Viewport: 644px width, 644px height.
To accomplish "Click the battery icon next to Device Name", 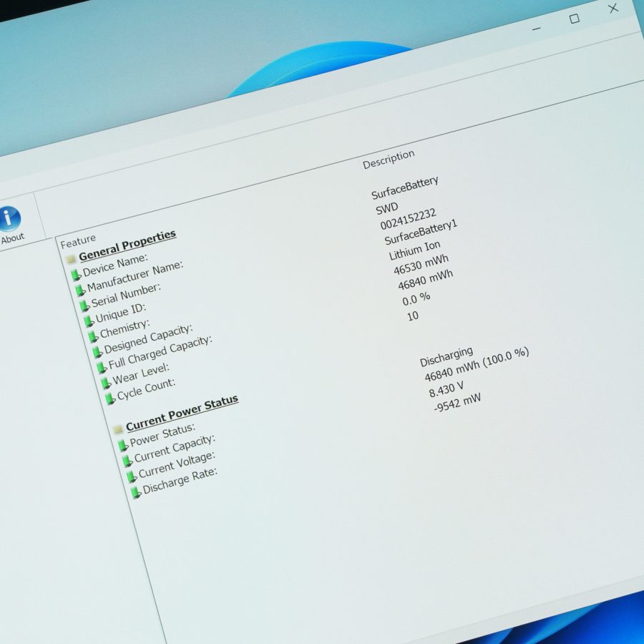I will pyautogui.click(x=76, y=275).
